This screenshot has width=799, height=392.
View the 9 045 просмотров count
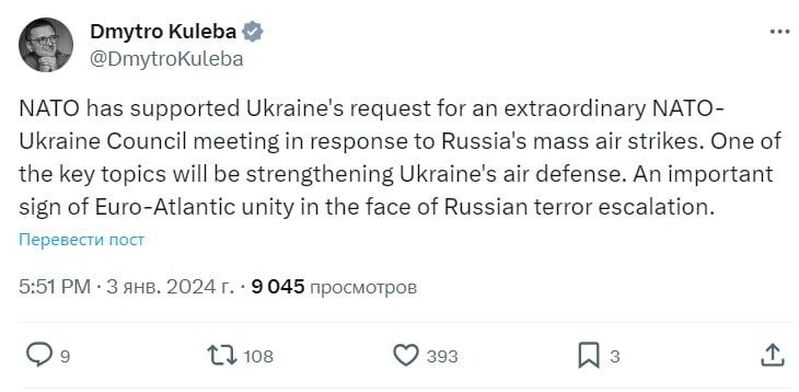tap(334, 288)
